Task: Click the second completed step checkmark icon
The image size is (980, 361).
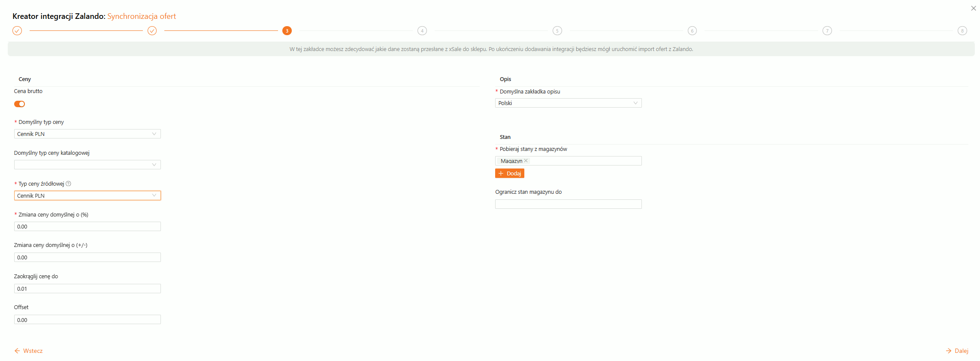Action: click(x=152, y=31)
